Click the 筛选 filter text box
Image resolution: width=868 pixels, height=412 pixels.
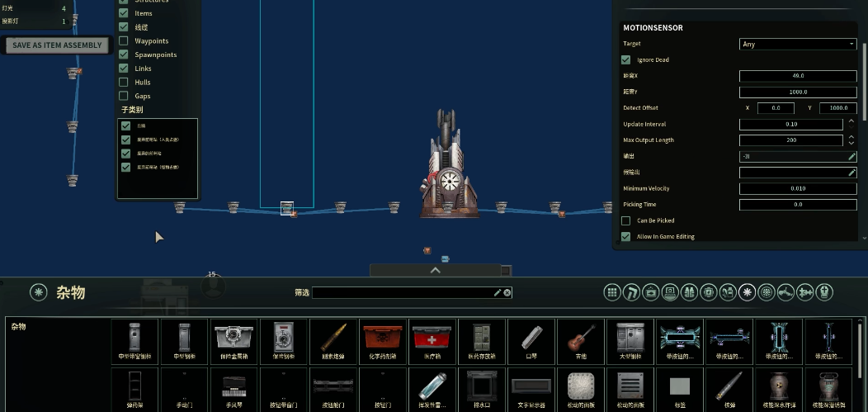(412, 293)
